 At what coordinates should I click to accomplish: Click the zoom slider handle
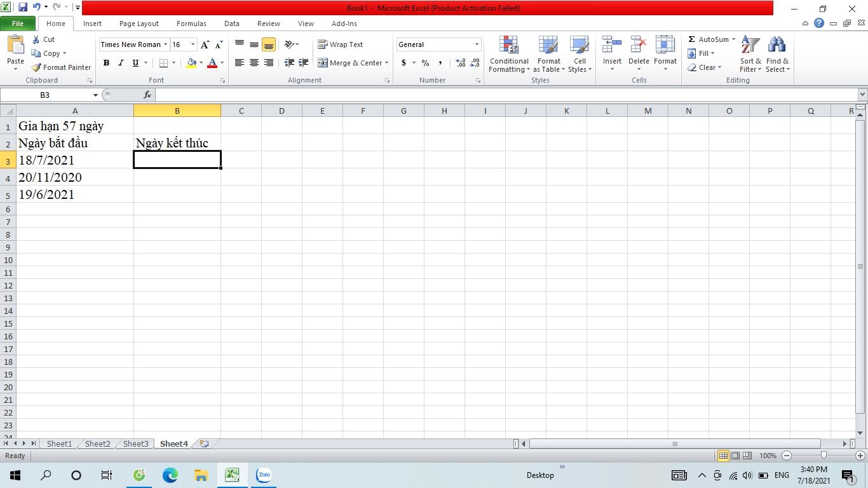[824, 456]
